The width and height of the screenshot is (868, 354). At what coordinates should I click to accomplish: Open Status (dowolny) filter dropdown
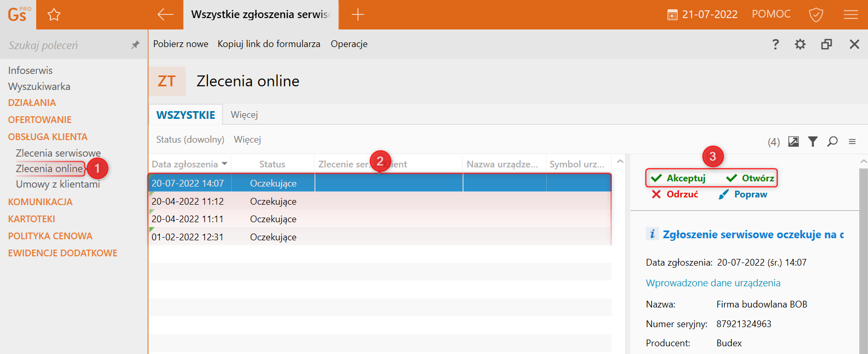click(190, 140)
